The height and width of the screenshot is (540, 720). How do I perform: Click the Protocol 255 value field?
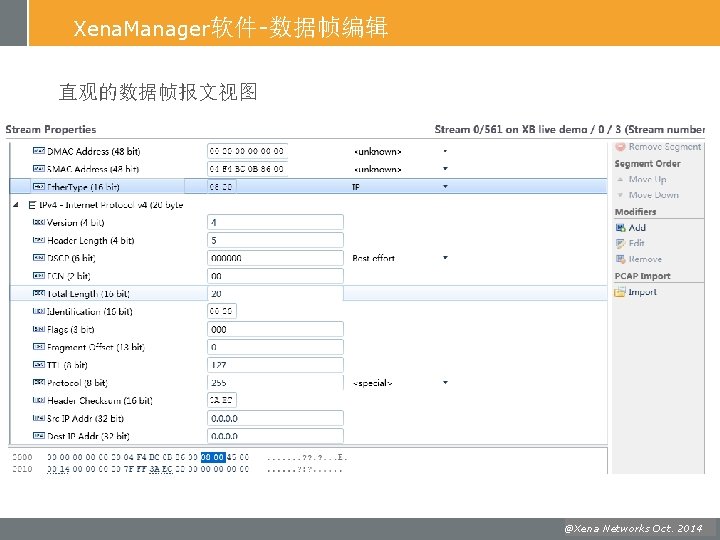(x=275, y=382)
